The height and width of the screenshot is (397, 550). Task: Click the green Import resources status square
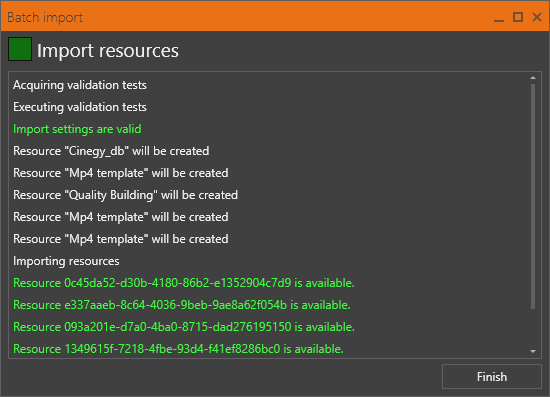click(x=20, y=49)
